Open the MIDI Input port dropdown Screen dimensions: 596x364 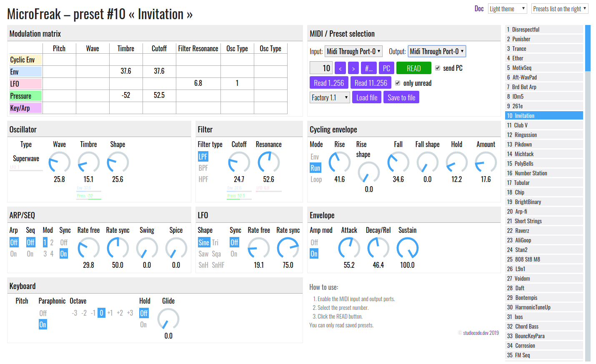pyautogui.click(x=353, y=51)
